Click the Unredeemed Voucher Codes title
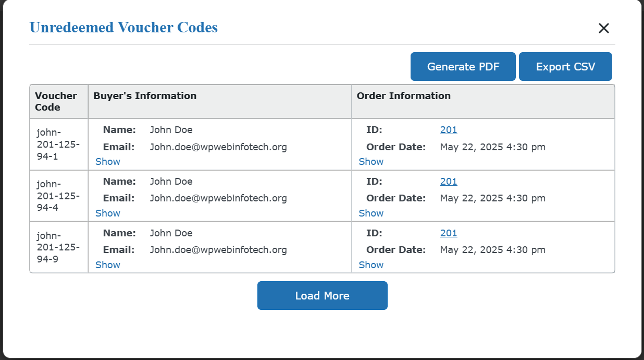This screenshot has width=644, height=360. coord(123,28)
